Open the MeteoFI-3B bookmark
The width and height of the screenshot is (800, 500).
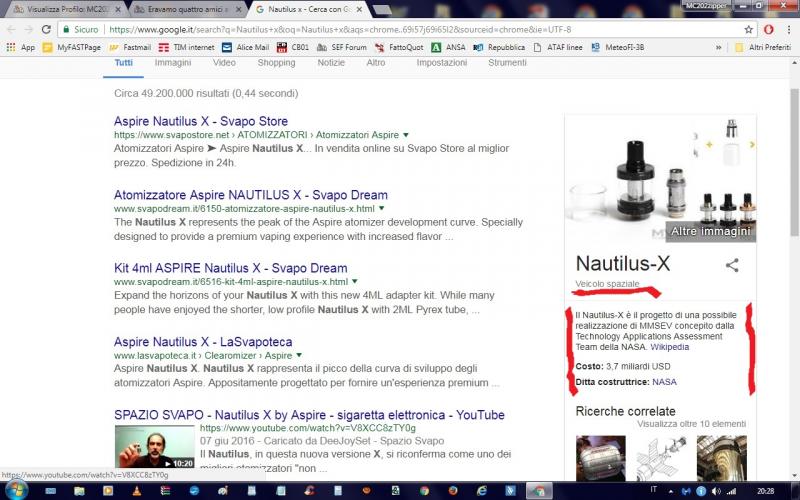click(617, 47)
